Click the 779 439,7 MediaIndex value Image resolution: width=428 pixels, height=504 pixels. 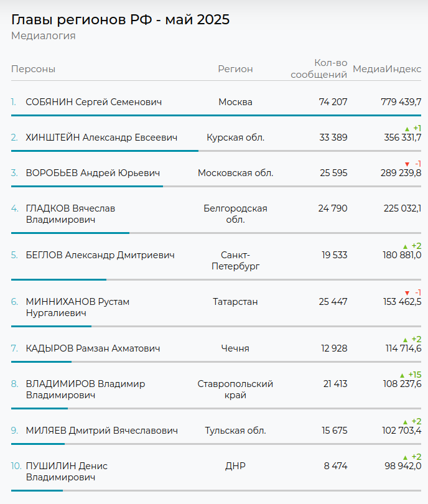pos(401,102)
